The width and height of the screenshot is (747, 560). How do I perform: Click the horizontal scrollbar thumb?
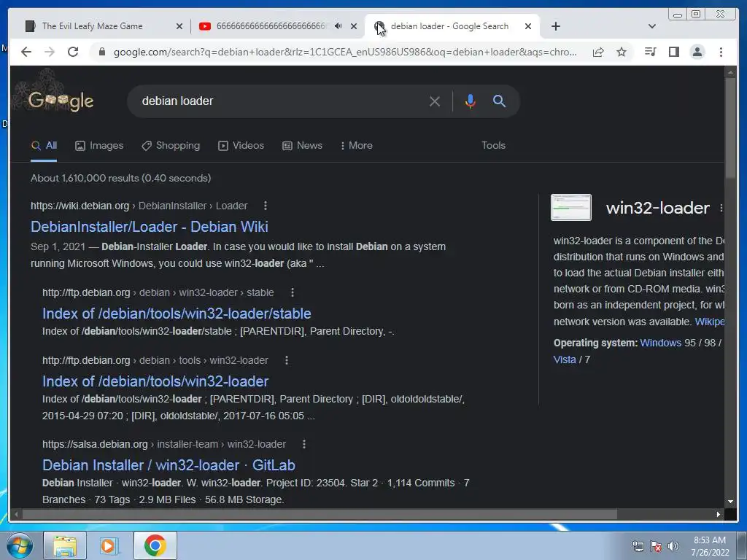tap(320, 514)
